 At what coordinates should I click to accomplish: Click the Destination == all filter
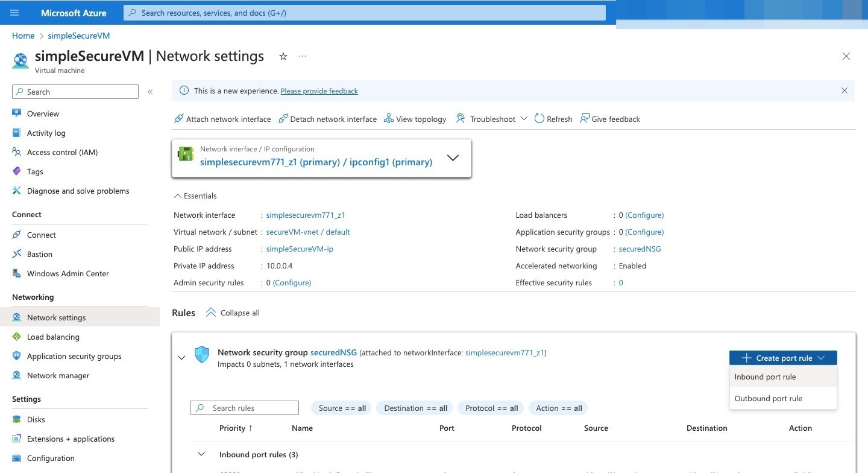(415, 408)
